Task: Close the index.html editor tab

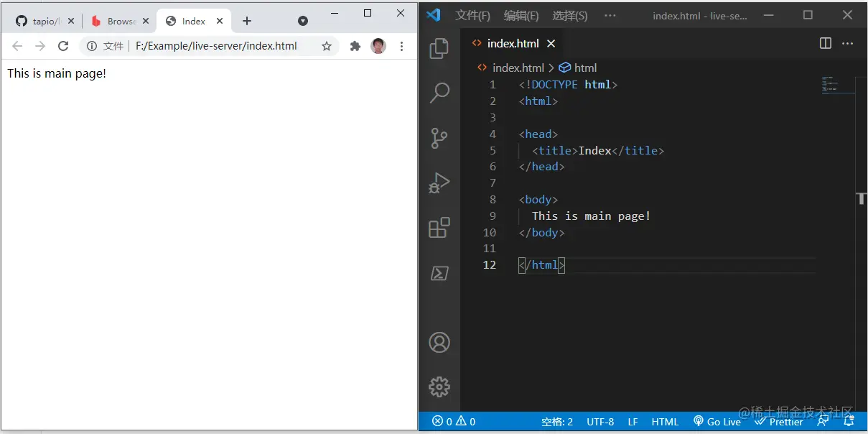Action: click(x=551, y=44)
